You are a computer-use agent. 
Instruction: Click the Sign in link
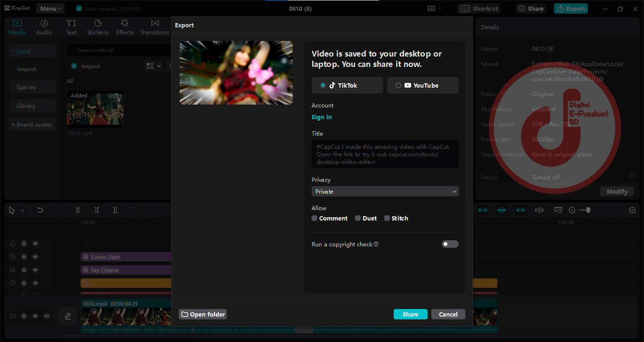[322, 117]
